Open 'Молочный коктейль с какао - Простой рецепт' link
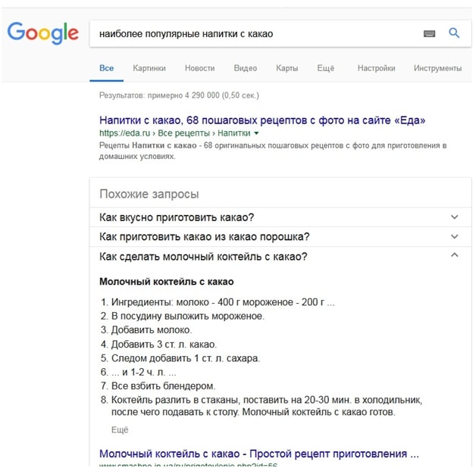This screenshot has width=476, height=468. pyautogui.click(x=258, y=454)
